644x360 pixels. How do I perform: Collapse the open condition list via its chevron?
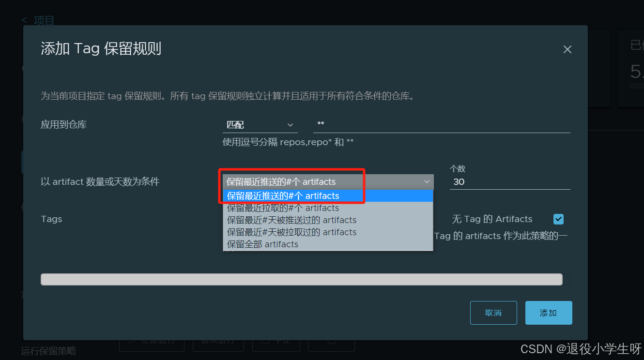pyautogui.click(x=426, y=181)
